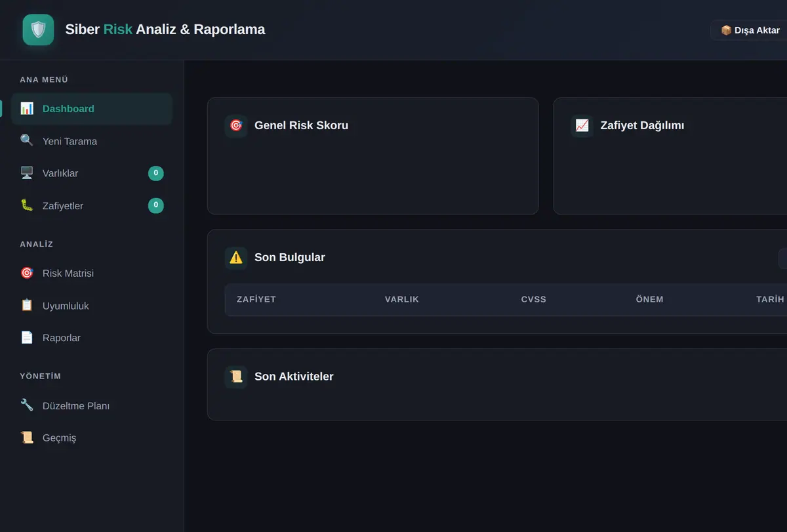Open the Zafiyetler section

click(92, 206)
